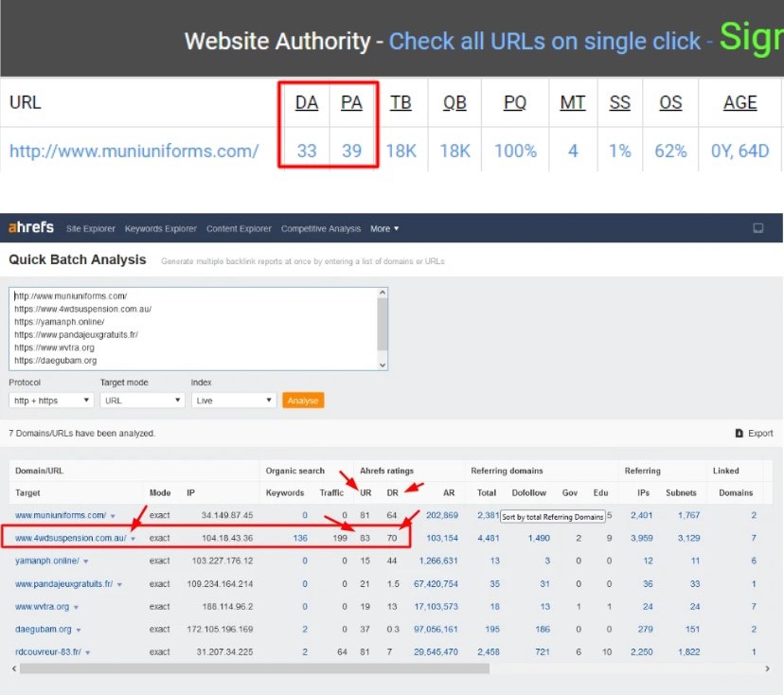Open the More menu dropdown
The width and height of the screenshot is (784, 695).
(x=384, y=228)
